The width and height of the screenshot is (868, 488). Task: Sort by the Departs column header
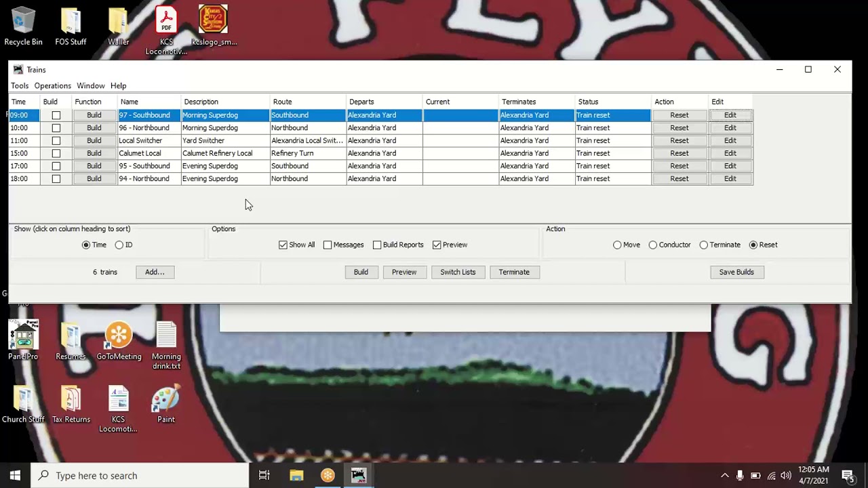point(384,102)
